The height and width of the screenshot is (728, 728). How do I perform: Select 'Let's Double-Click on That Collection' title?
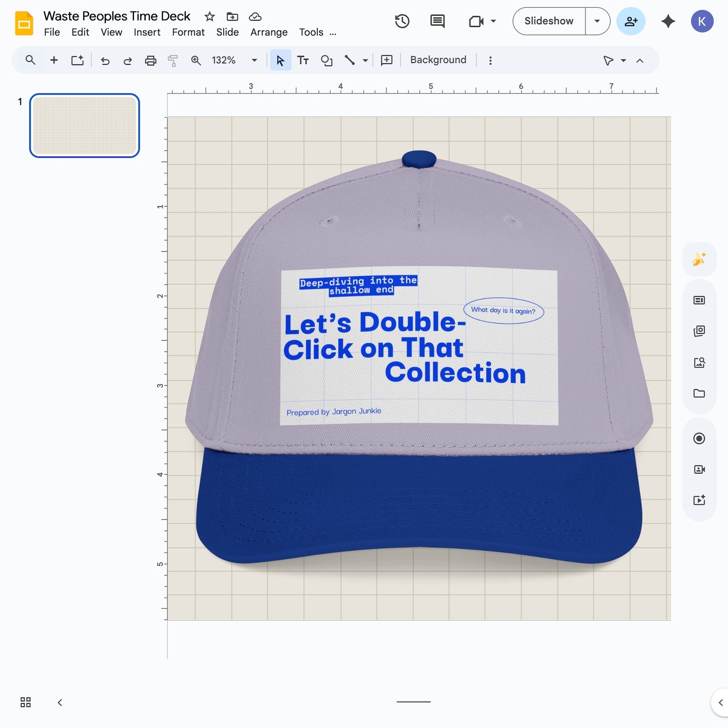pyautogui.click(x=405, y=348)
